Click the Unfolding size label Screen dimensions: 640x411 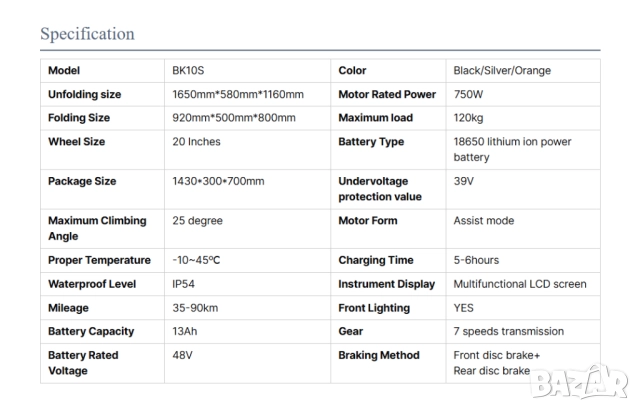coord(84,95)
